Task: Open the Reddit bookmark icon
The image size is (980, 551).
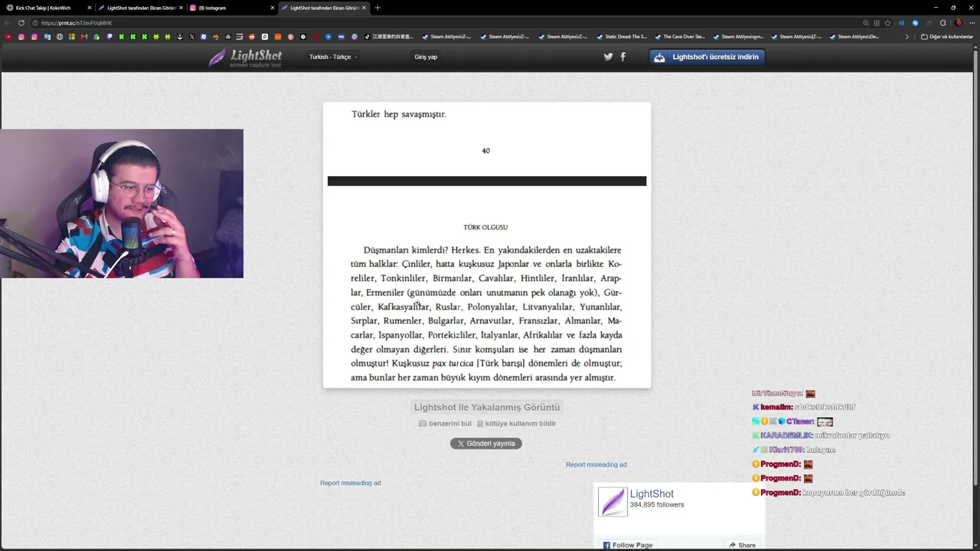Action: click(252, 36)
